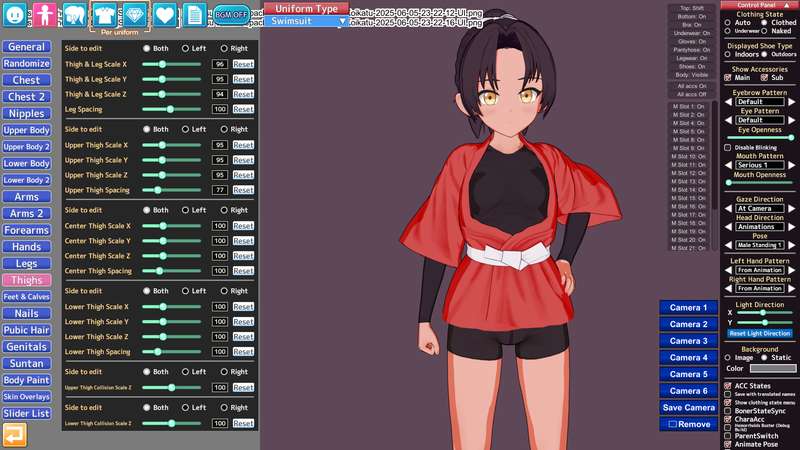The height and width of the screenshot is (450, 800).
Task: Next Left Hand Pattern arrow
Action: [791, 270]
